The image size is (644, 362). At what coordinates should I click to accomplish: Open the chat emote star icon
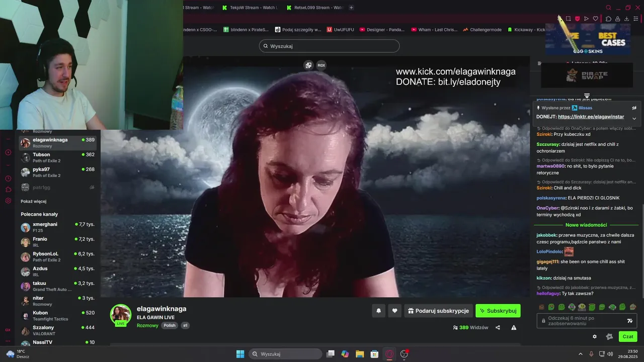(x=609, y=336)
